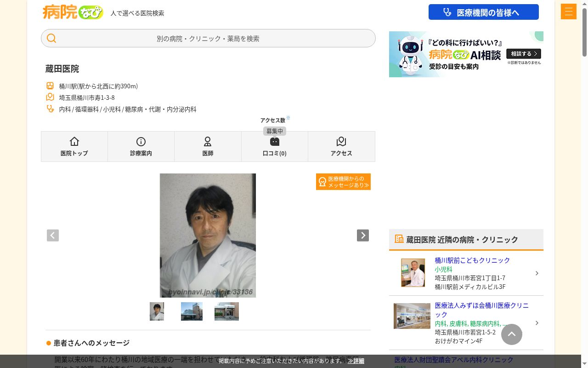Click the 蔵田医院 clinic name heading
The height and width of the screenshot is (368, 588).
[62, 69]
